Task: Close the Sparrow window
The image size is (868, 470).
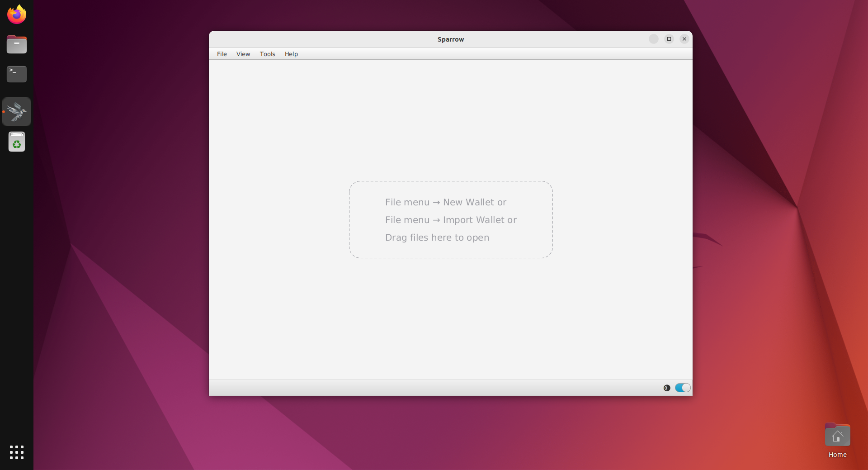Action: 684,39
